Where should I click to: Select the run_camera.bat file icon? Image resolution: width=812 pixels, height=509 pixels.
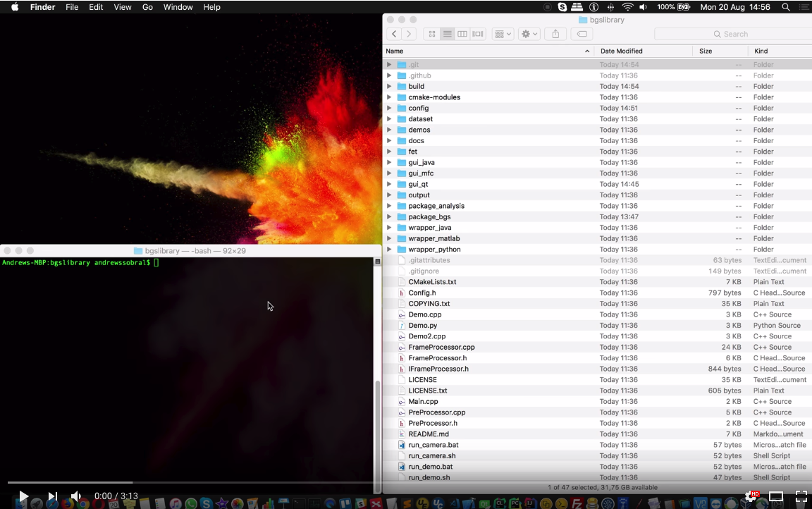pyautogui.click(x=401, y=446)
